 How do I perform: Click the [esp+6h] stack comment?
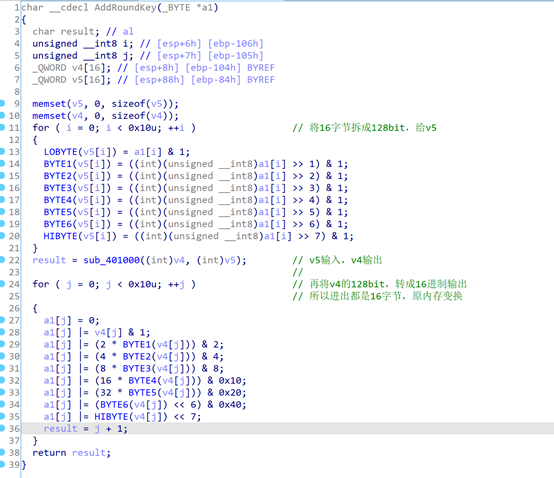179,43
